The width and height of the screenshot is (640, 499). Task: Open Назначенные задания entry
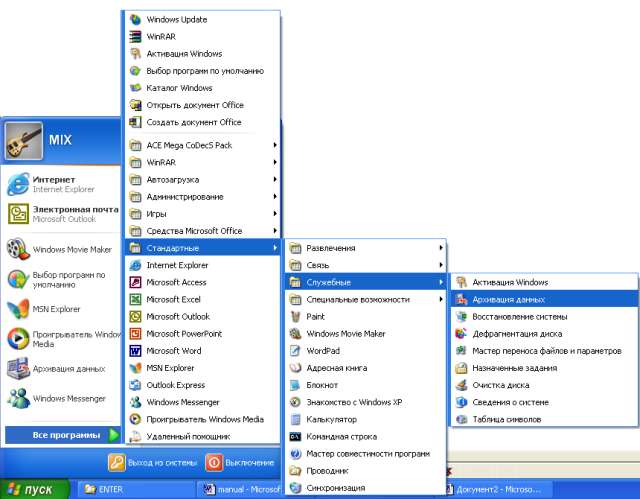[x=544, y=368]
